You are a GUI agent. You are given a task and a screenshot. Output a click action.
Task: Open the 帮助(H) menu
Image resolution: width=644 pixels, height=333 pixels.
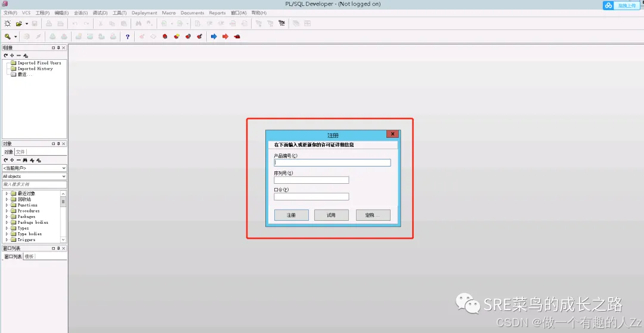coord(259,13)
